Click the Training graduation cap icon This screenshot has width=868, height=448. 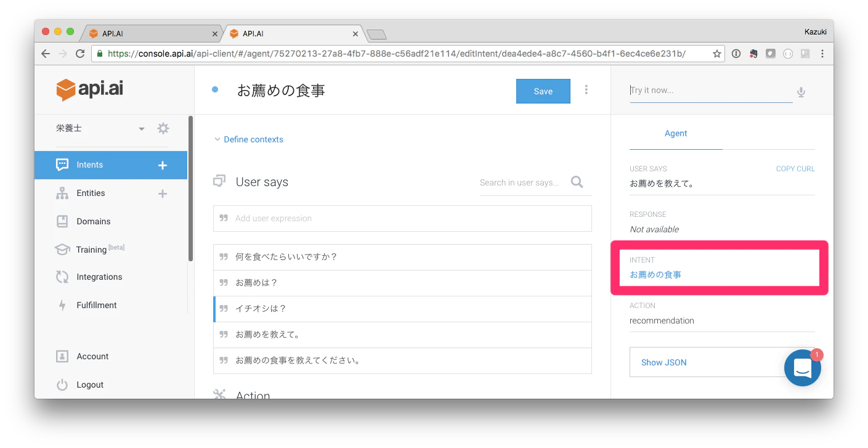click(62, 250)
